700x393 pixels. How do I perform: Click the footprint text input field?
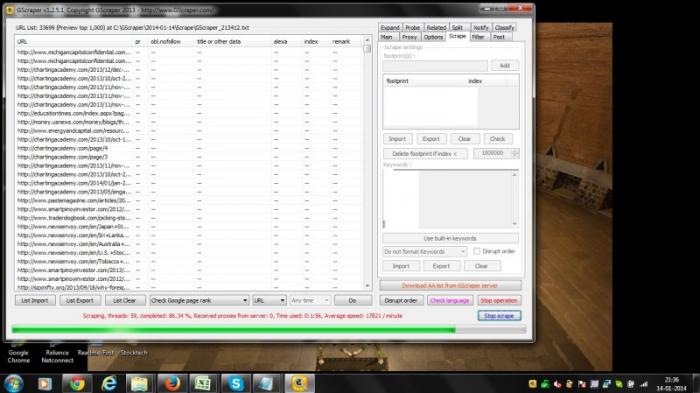pos(435,66)
